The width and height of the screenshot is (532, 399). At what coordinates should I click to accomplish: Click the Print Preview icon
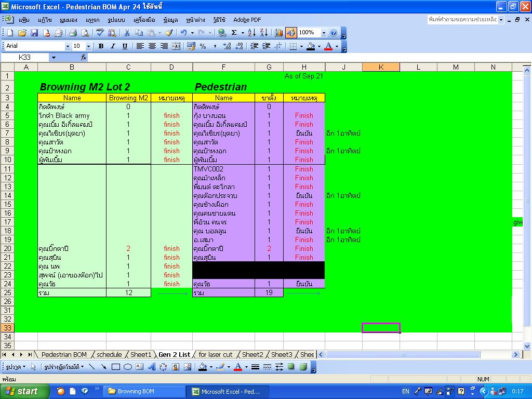tap(85, 33)
